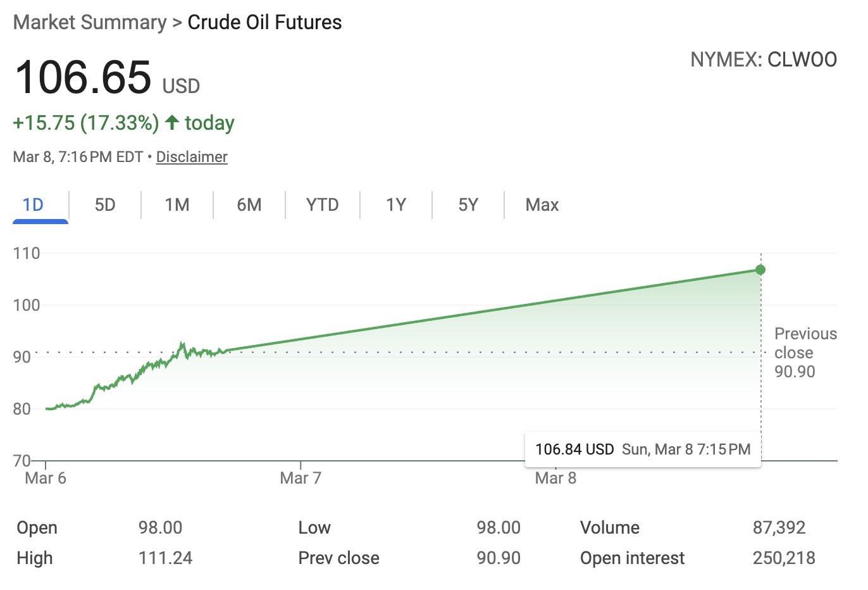
Task: Select the green endpoint dot on the chart
Action: 760,269
